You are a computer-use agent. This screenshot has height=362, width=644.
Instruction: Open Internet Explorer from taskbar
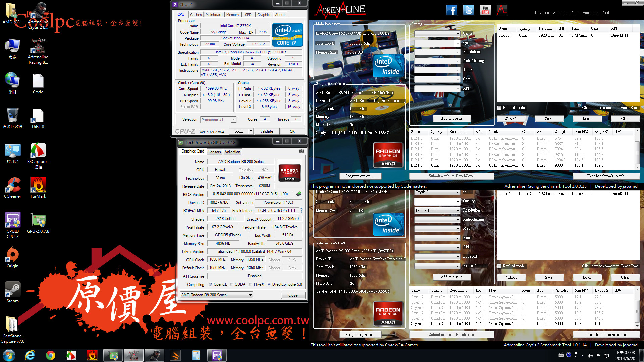(30, 355)
